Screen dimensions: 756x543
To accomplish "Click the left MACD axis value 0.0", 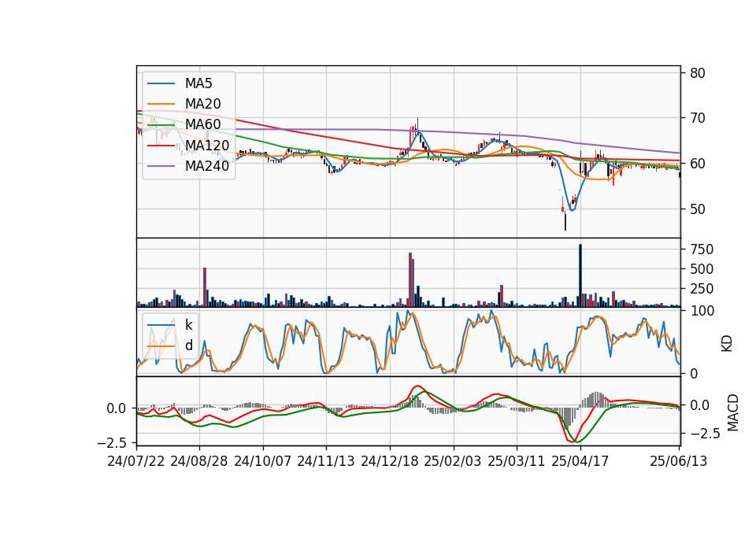I will 117,408.
